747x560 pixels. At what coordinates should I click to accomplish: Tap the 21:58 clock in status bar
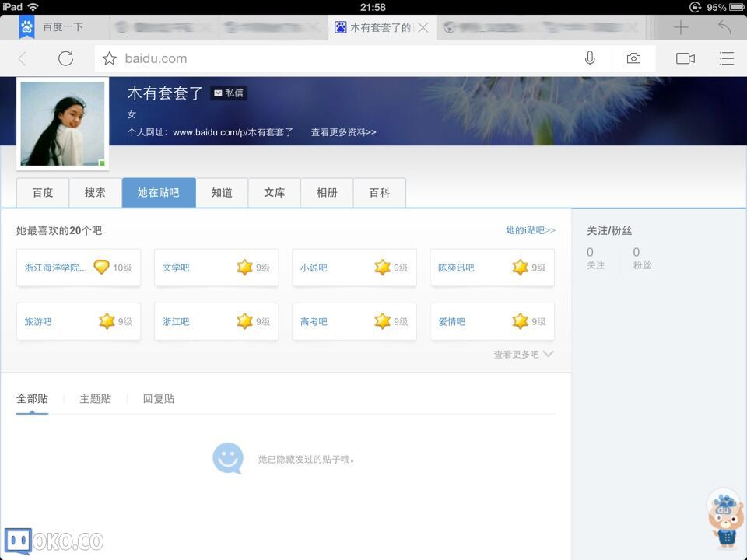[373, 7]
